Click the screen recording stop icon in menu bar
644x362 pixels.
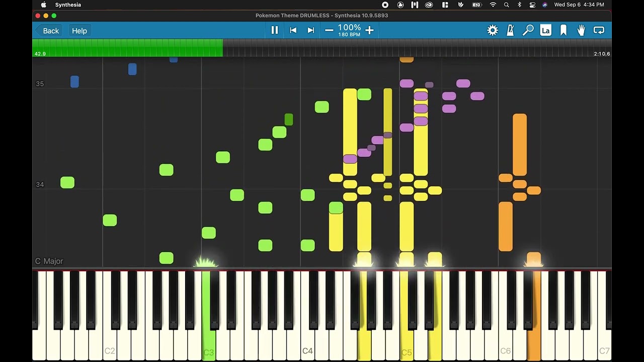point(385,5)
